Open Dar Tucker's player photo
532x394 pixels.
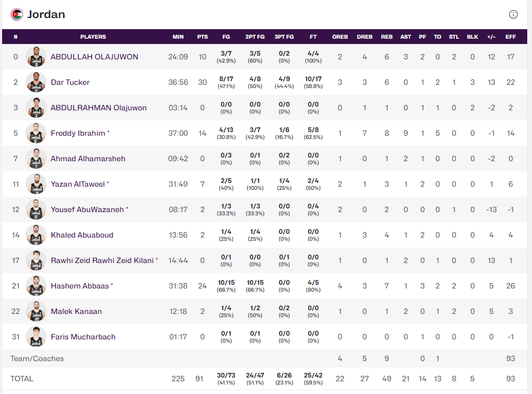(36, 82)
